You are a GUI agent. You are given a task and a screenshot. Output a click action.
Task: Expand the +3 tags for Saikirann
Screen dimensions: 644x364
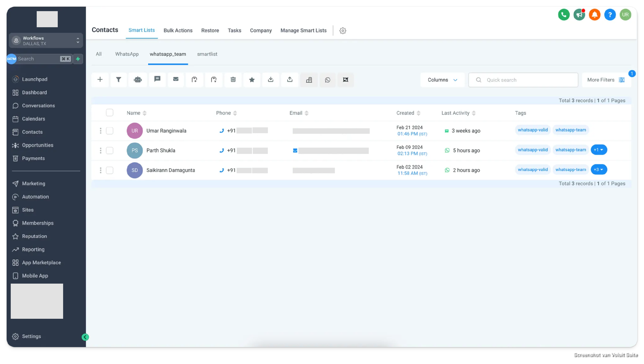click(x=599, y=170)
